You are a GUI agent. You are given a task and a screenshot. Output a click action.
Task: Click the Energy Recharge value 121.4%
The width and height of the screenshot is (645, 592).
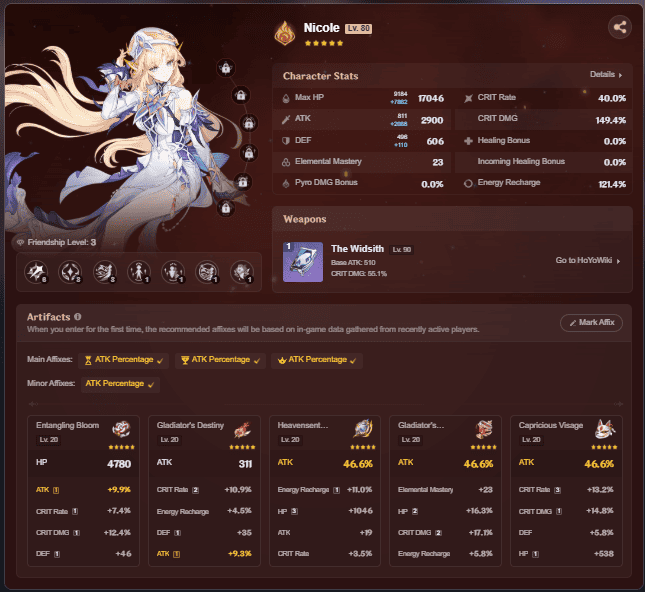pyautogui.click(x=612, y=184)
